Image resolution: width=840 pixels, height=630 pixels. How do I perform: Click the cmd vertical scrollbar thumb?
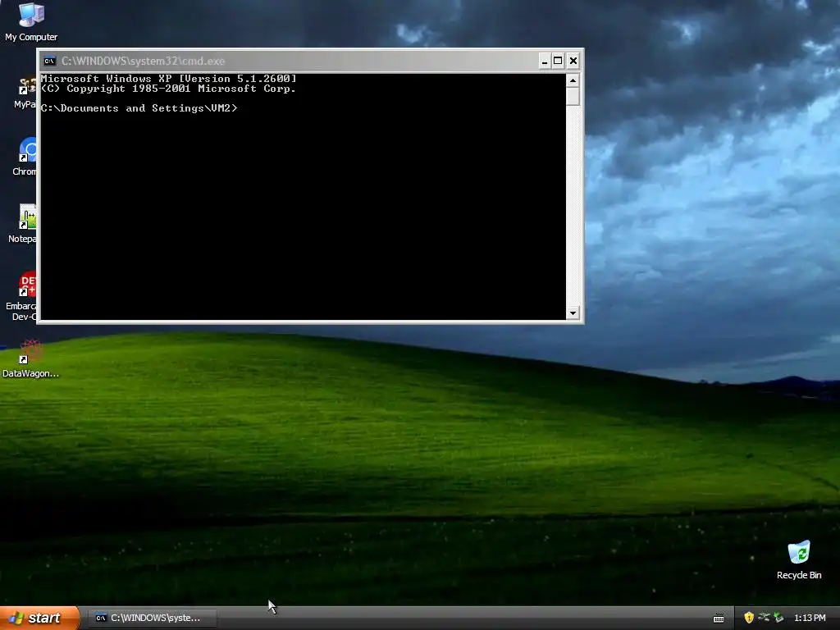573,97
